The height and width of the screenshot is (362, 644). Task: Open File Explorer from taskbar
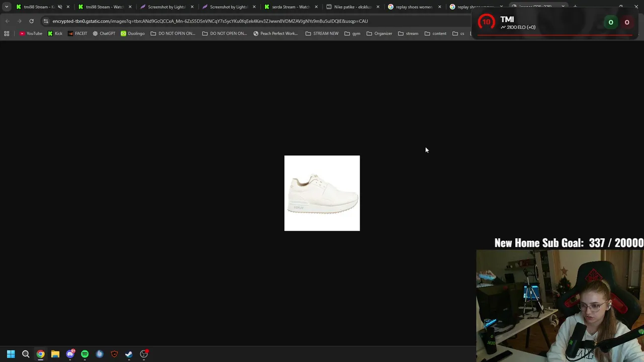(55, 354)
